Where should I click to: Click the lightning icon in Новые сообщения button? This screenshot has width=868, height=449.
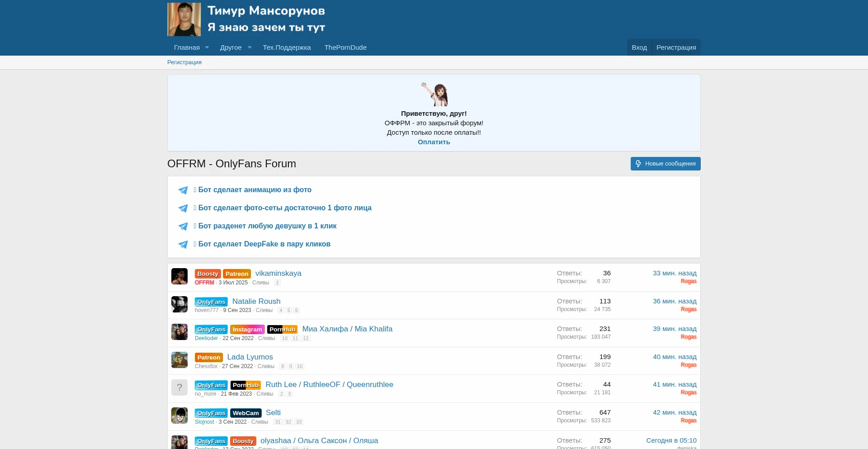click(638, 164)
